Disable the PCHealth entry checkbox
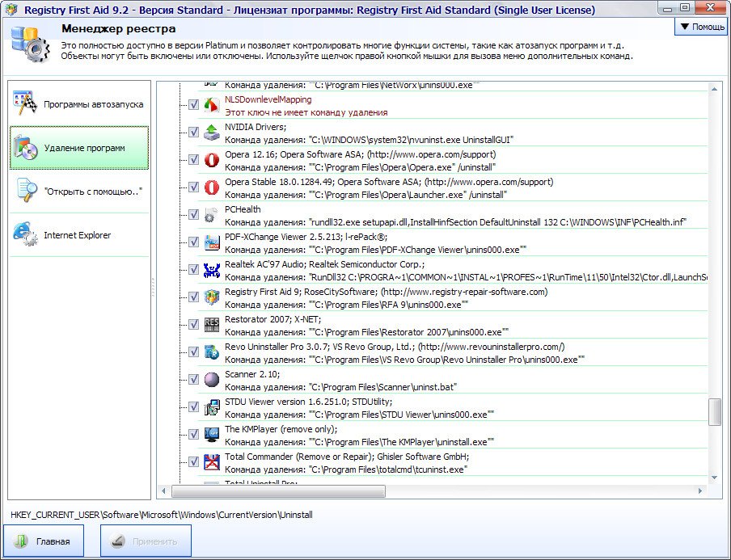The image size is (731, 560). click(193, 215)
